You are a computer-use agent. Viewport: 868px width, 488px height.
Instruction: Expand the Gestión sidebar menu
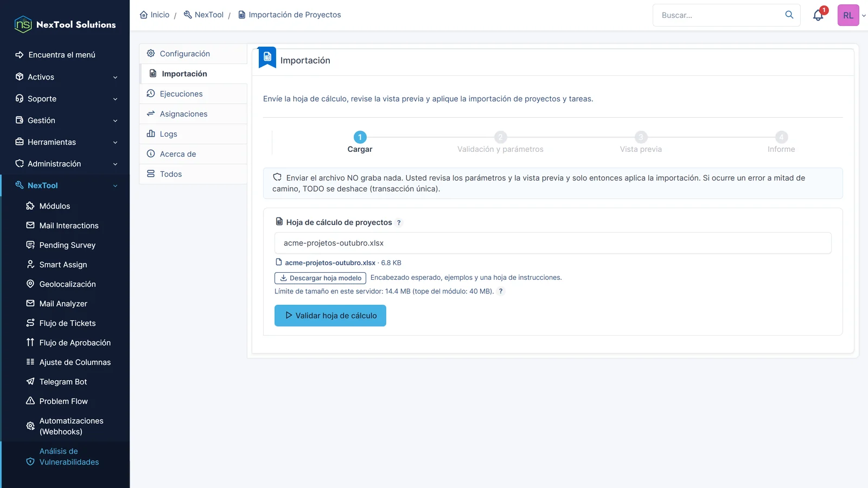tap(65, 120)
